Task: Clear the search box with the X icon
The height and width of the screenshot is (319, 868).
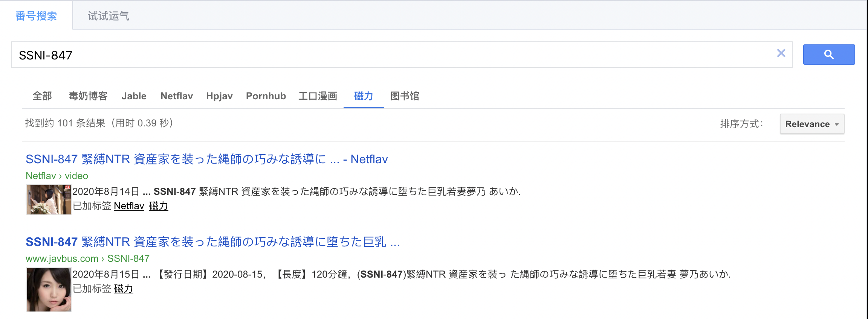Action: click(781, 53)
